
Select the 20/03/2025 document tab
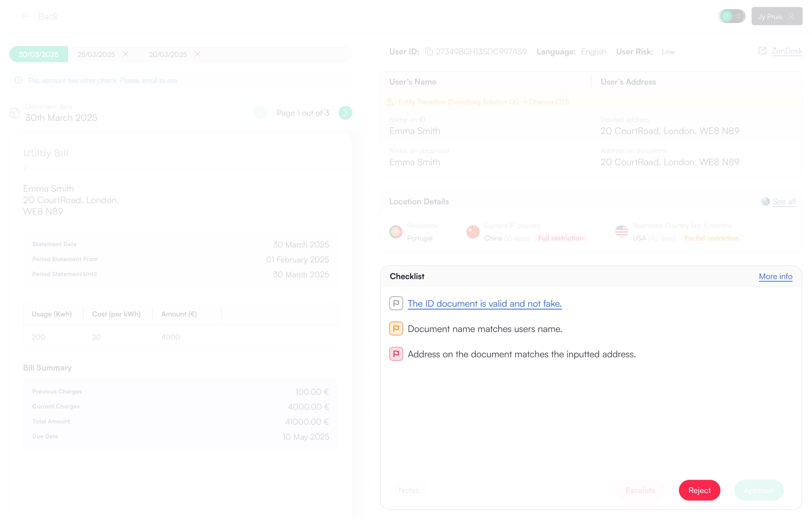click(168, 54)
